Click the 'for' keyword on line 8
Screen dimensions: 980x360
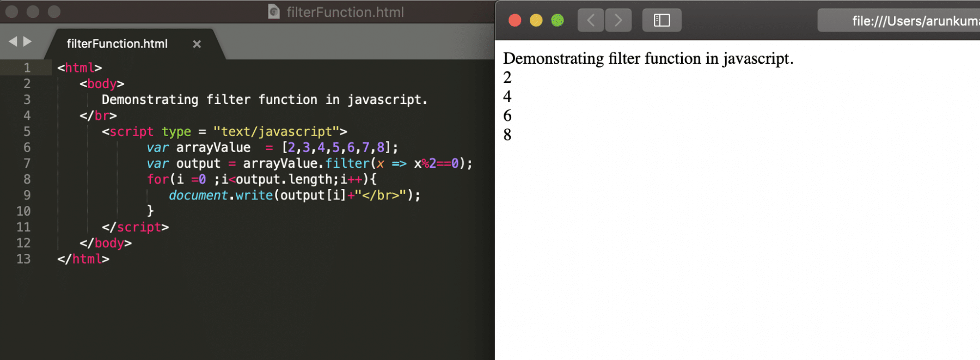[158, 179]
